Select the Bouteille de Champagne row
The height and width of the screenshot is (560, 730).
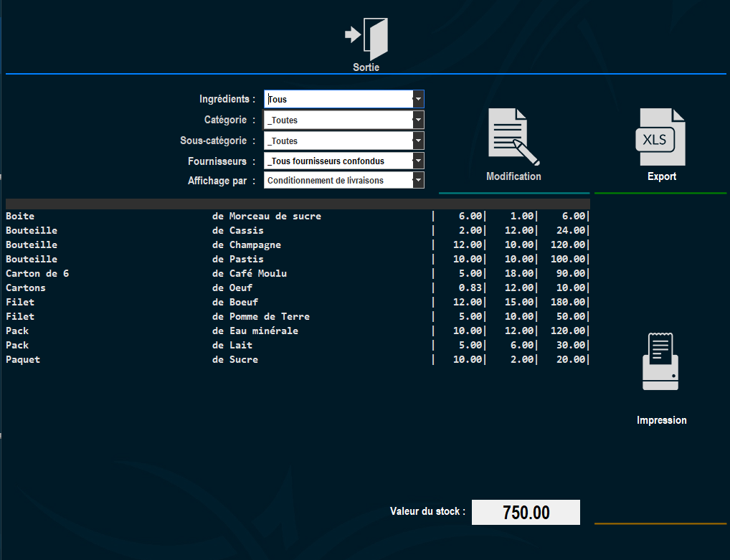298,245
